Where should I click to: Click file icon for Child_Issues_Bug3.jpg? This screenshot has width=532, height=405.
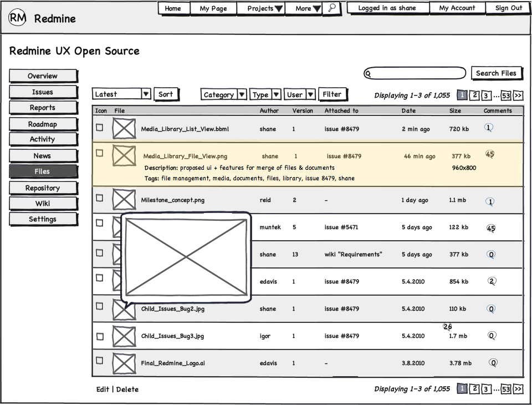pos(124,336)
